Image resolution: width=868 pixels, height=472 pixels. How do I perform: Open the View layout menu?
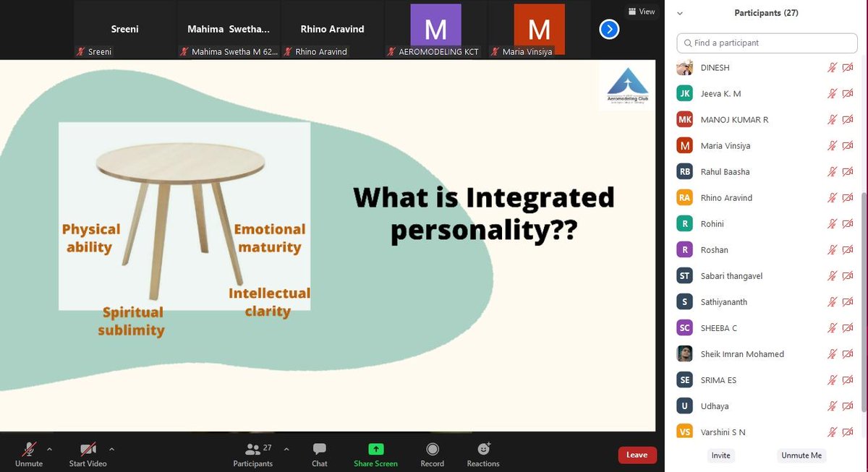[642, 12]
